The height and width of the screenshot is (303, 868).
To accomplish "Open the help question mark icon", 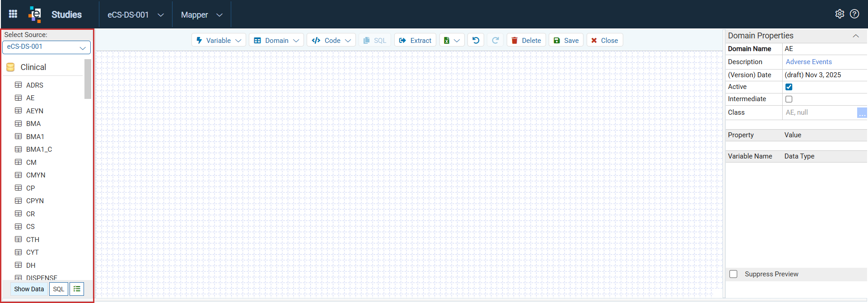I will point(854,14).
